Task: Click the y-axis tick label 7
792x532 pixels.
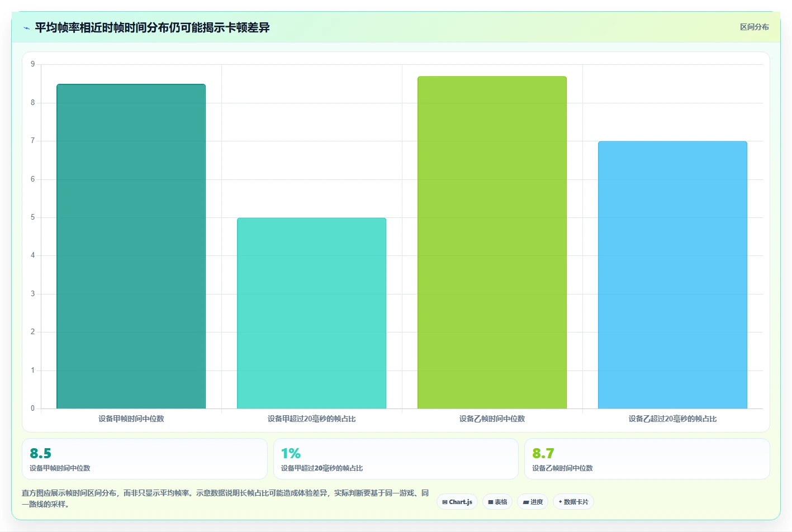Action: (x=32, y=141)
